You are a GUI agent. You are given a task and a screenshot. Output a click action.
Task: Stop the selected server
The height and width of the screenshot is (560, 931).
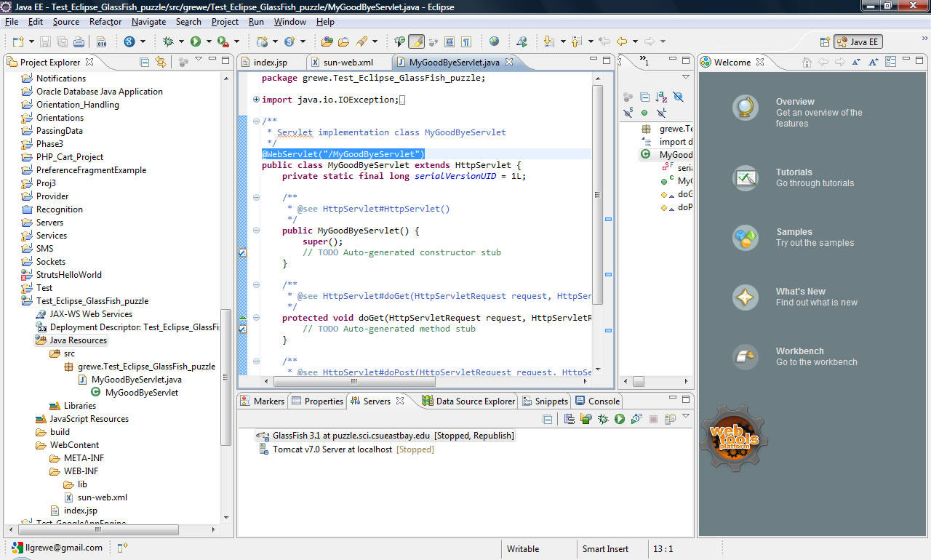coord(653,418)
